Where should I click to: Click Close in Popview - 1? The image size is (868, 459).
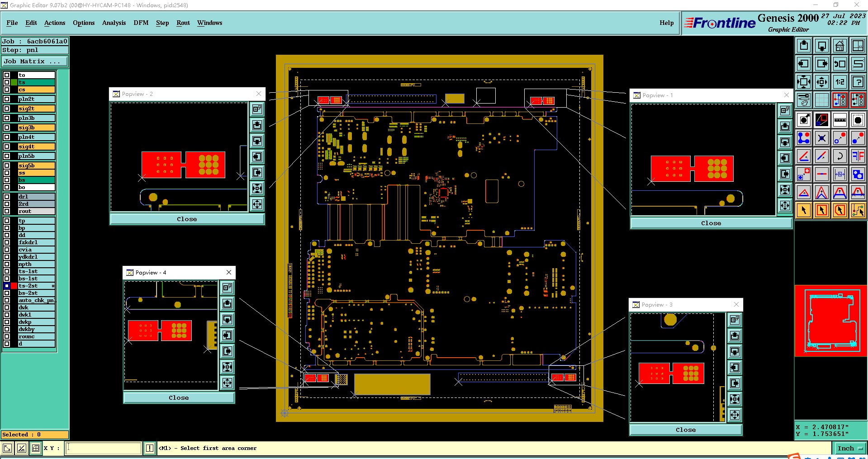pos(711,223)
